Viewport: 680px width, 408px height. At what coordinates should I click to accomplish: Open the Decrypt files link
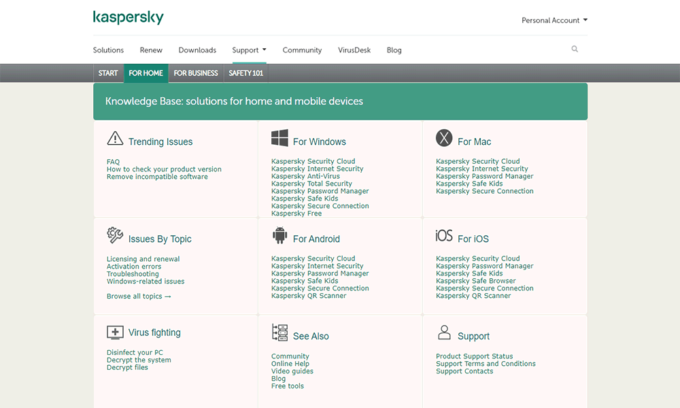[127, 367]
